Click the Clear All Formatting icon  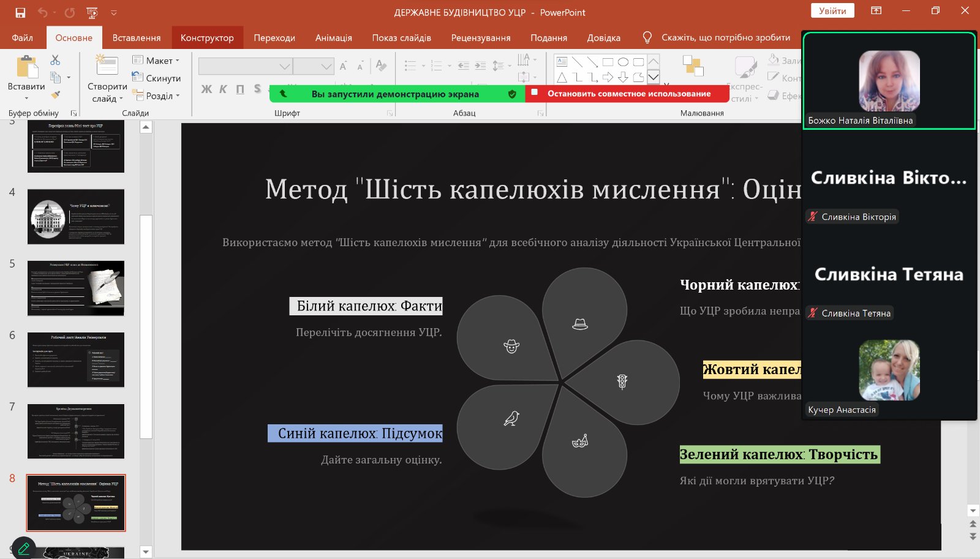click(x=381, y=66)
